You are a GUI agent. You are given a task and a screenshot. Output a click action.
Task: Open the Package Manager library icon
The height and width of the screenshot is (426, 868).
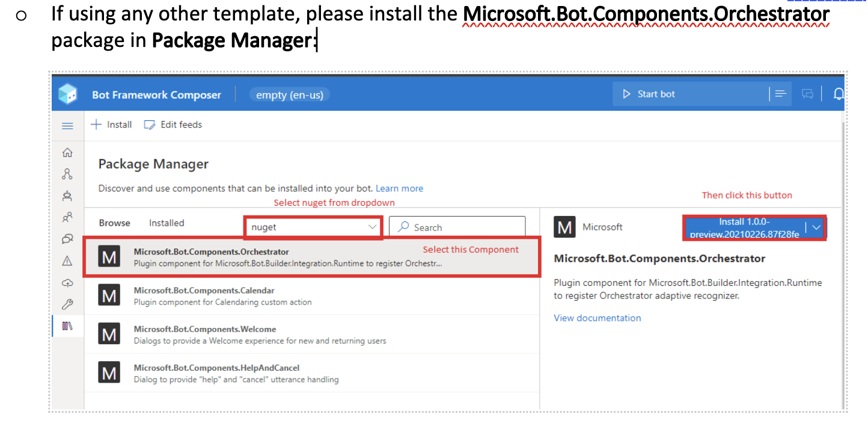[x=67, y=326]
